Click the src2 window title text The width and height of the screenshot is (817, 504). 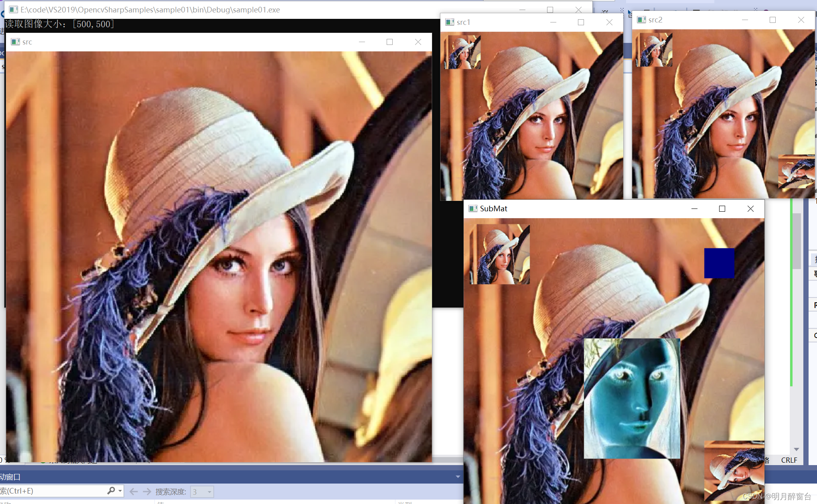click(655, 20)
